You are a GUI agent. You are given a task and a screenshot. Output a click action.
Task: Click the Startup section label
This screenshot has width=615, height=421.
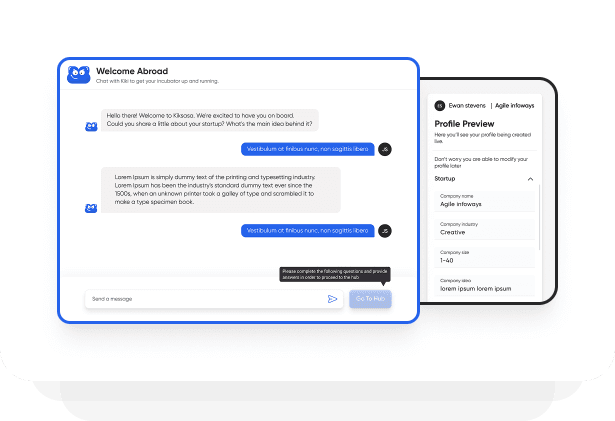click(445, 179)
